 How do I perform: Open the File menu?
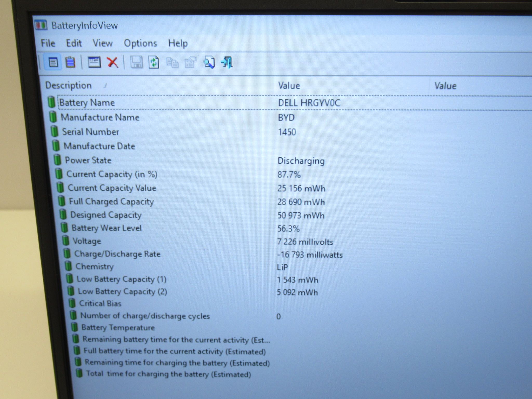[x=48, y=43]
